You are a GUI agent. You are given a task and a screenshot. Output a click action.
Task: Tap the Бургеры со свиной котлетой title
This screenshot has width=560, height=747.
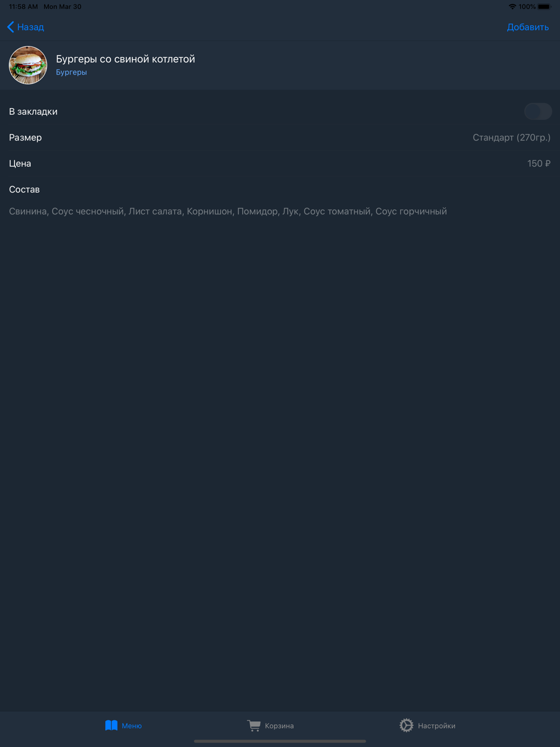click(x=125, y=59)
